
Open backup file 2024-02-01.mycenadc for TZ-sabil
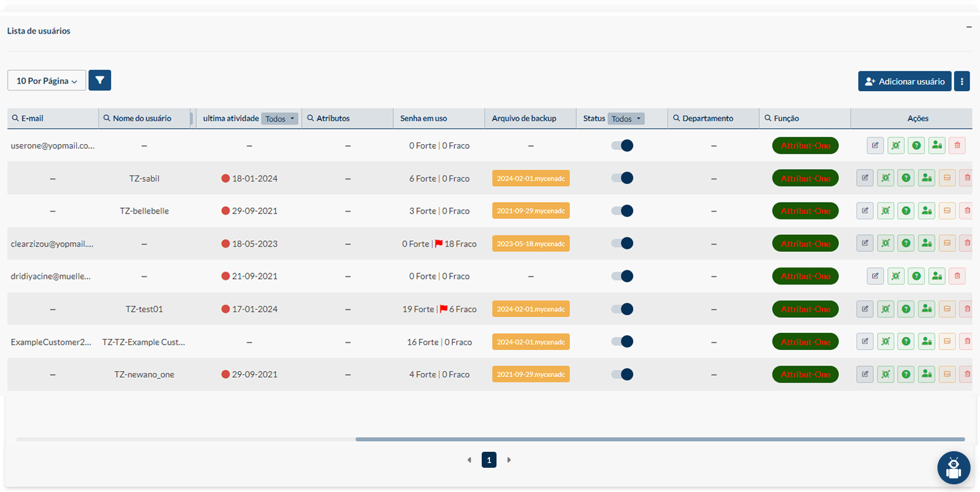pyautogui.click(x=531, y=178)
